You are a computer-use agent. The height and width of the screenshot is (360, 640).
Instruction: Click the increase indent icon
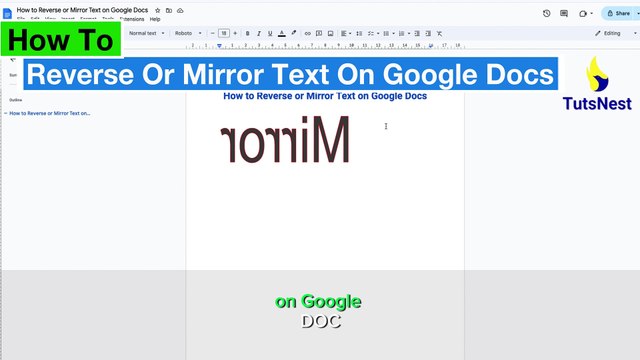(428, 33)
